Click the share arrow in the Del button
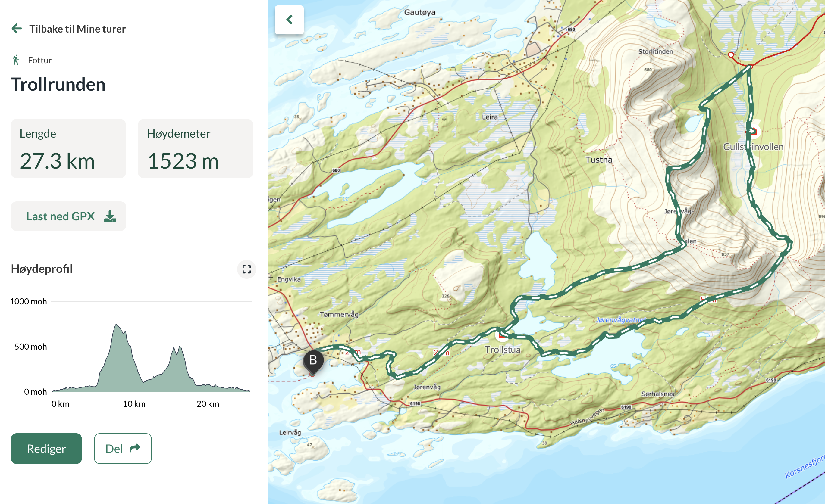Viewport: 825px width, 504px height. 135,448
